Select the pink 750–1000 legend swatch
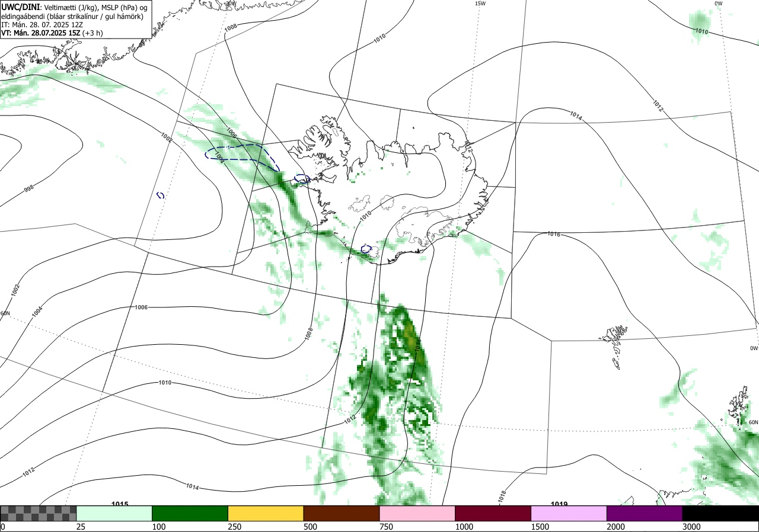This screenshot has height=532, width=759. click(x=417, y=513)
